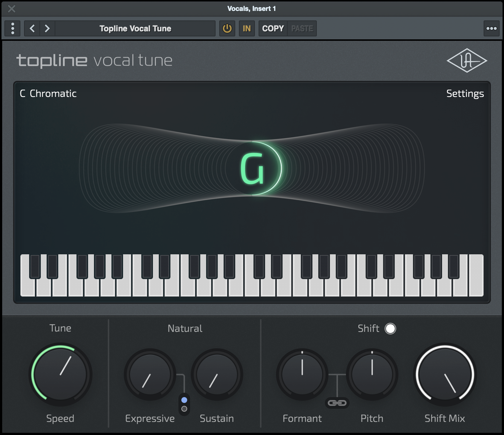Open the horizontal ellipsis options menu

492,28
